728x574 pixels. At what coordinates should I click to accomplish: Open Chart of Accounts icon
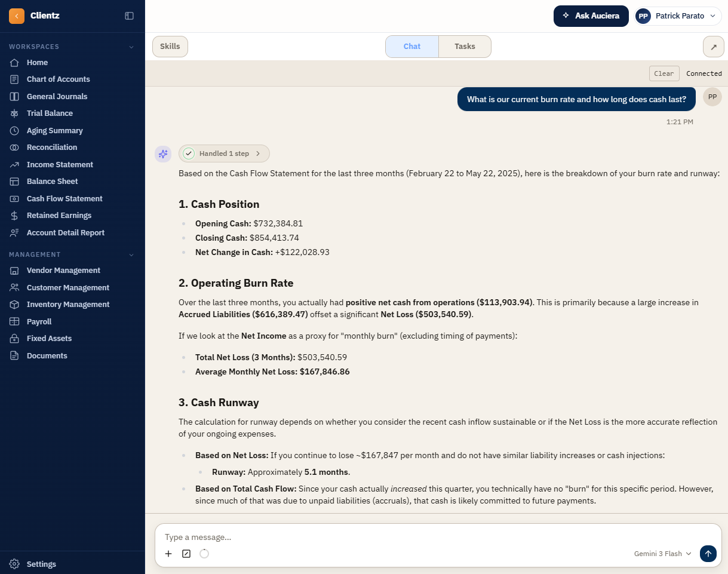pos(15,79)
